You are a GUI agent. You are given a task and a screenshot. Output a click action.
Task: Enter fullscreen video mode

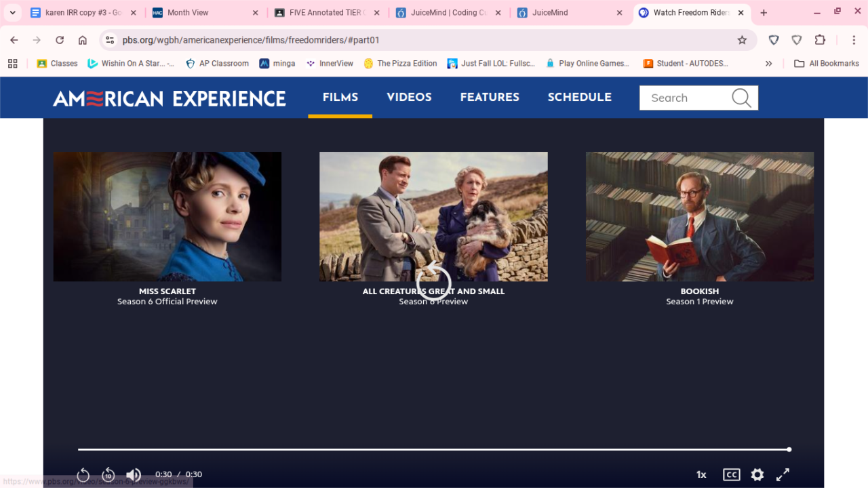[783, 474]
